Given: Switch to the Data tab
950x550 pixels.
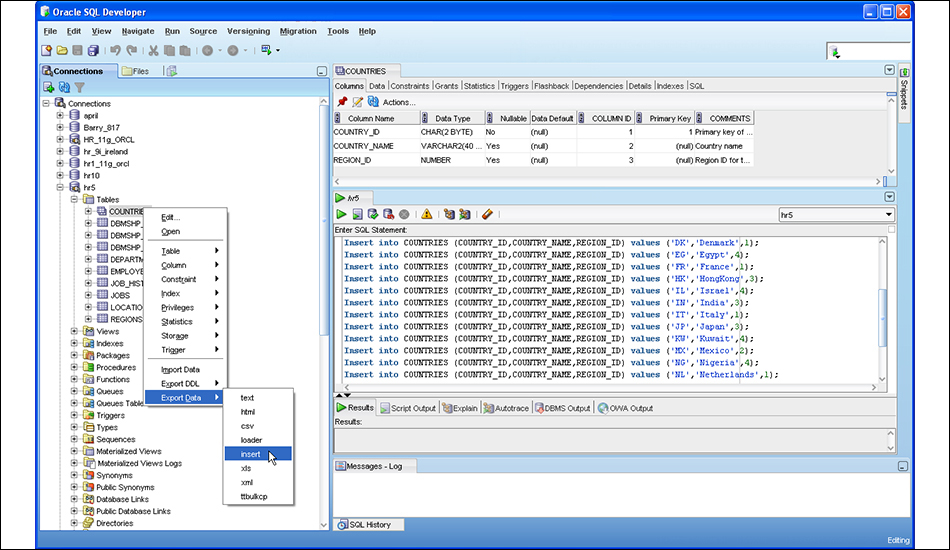Looking at the screenshot, I should (x=377, y=86).
